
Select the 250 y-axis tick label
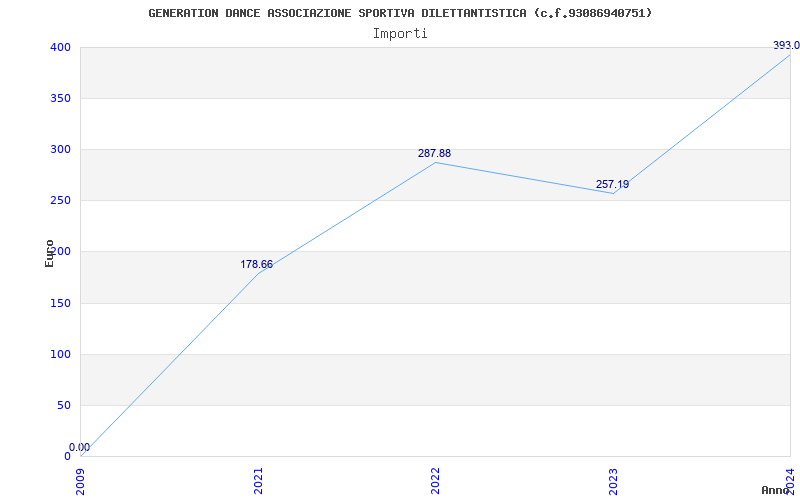(60, 201)
